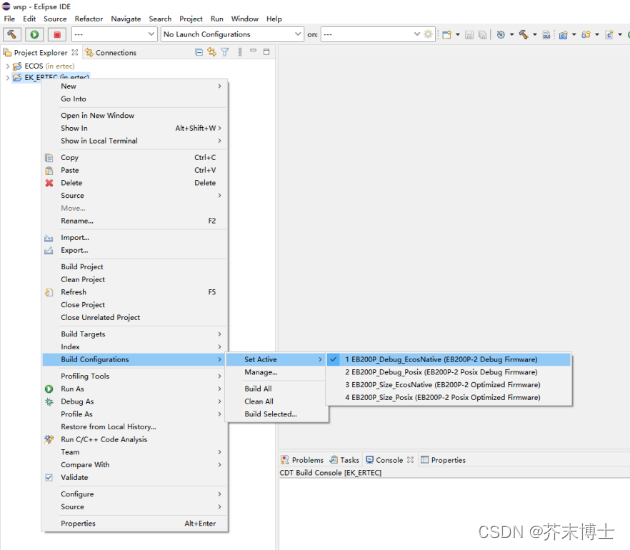630x550 pixels.
Task: Select Paste in the context menu
Action: (135, 170)
